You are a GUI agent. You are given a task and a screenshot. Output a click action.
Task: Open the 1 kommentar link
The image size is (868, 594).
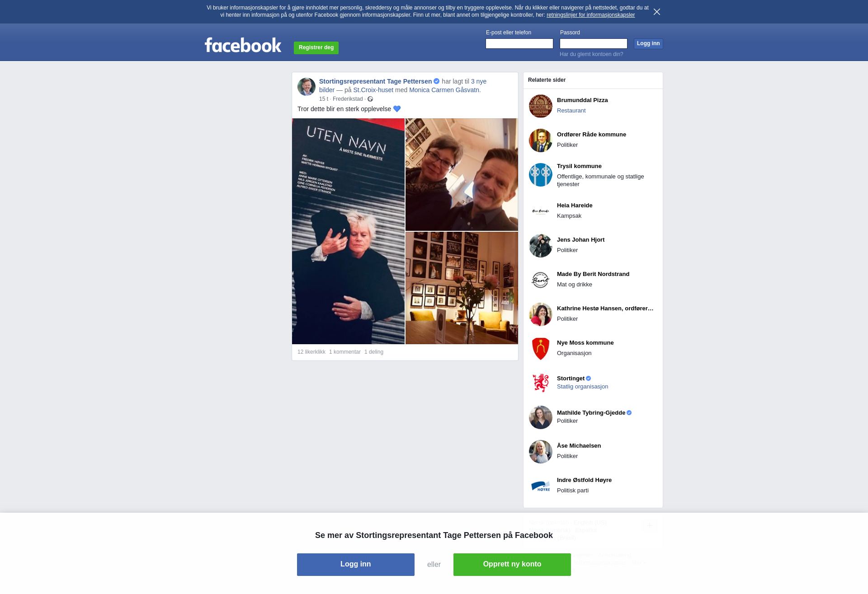click(344, 352)
